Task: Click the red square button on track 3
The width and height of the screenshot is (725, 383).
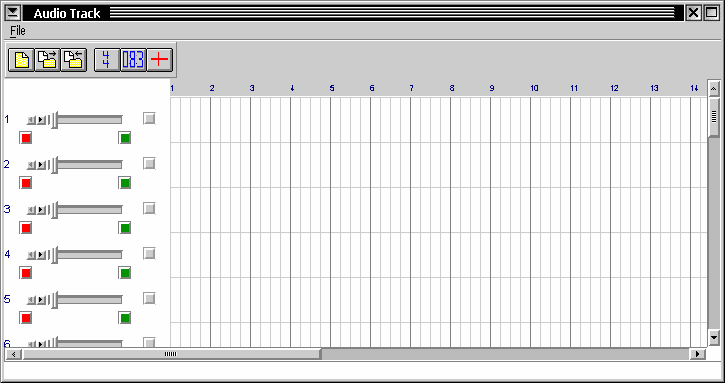Action: 25,228
